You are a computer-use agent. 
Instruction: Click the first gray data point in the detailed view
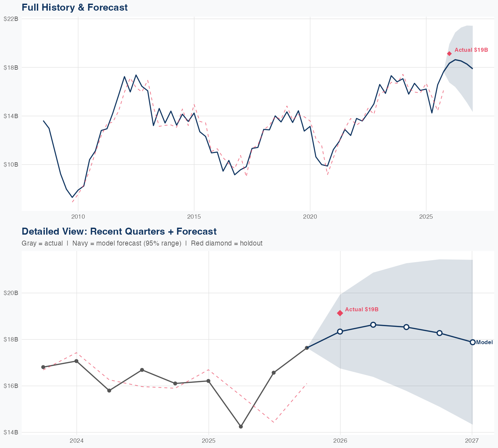click(43, 367)
